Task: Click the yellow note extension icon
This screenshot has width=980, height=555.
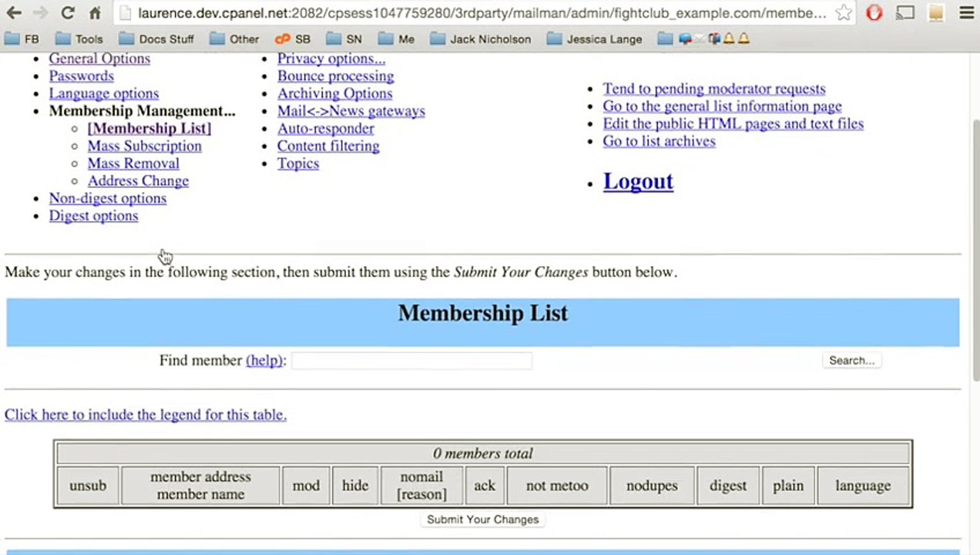Action: point(936,13)
